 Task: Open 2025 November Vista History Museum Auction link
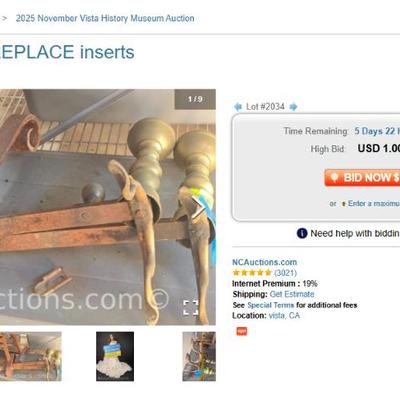click(105, 18)
